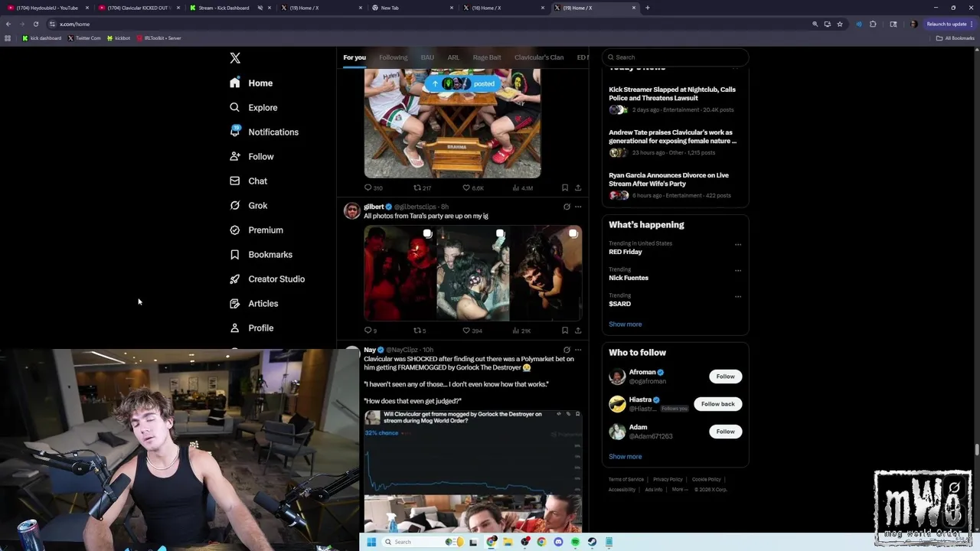This screenshot has height=551, width=980.
Task: Open Creator Studio in the sidebar
Action: 267,279
